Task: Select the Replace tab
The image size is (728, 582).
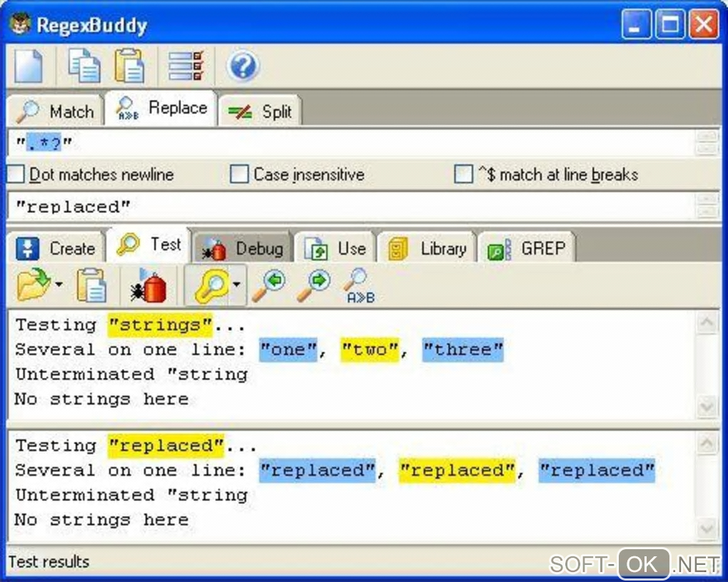Action: tap(161, 108)
